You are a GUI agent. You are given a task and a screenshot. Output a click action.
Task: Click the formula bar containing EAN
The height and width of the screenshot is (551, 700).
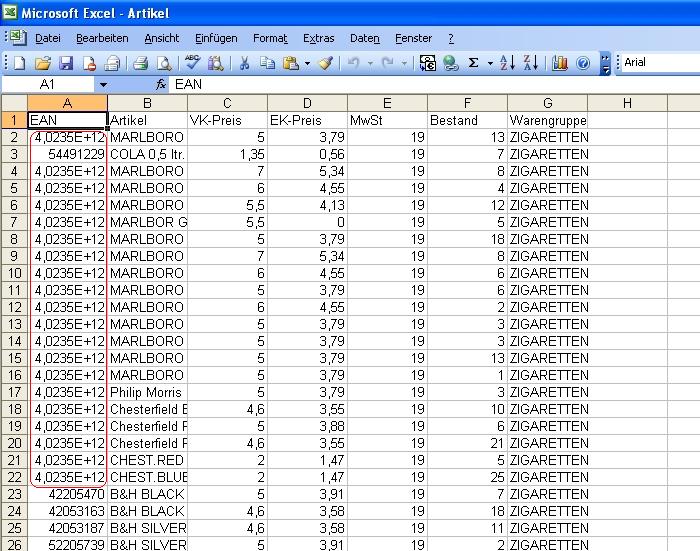[x=433, y=84]
